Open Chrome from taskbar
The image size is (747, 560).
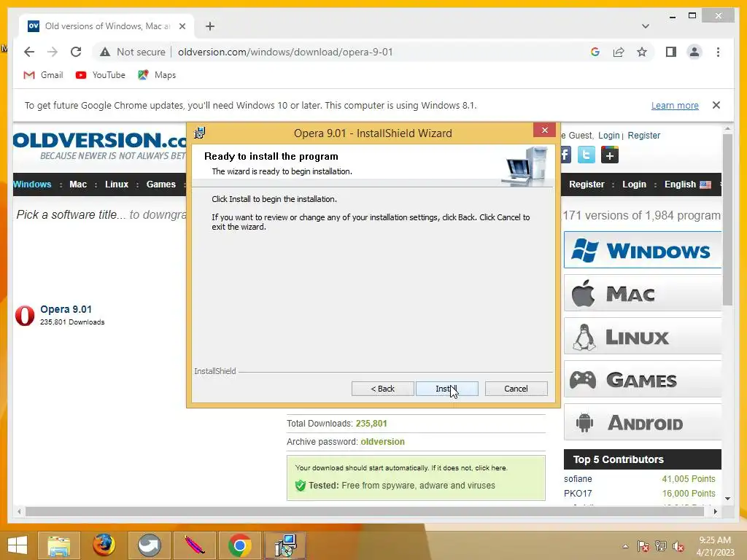click(x=239, y=545)
